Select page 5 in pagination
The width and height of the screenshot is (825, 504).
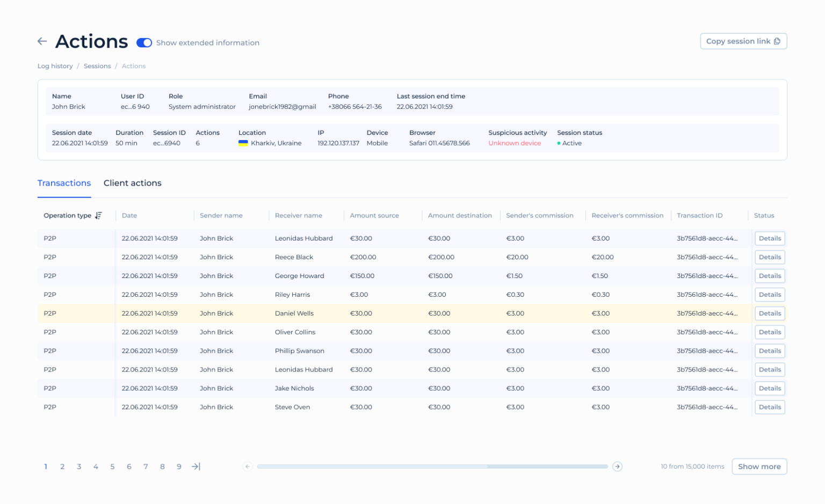tap(112, 466)
